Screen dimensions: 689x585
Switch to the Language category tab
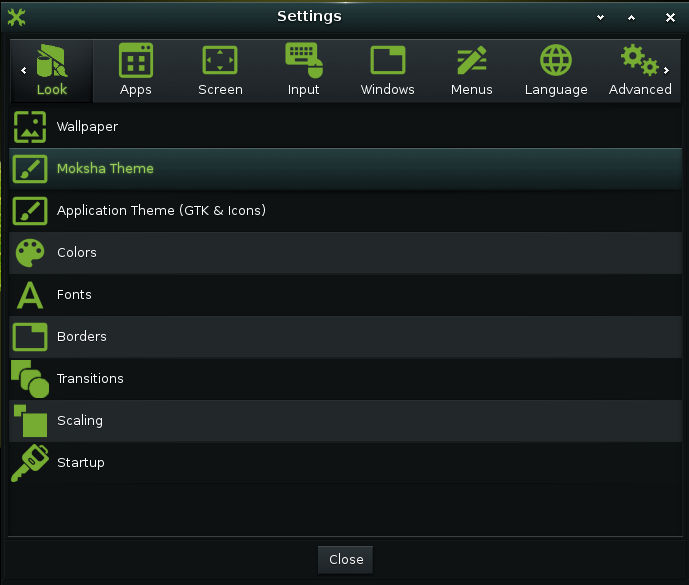(556, 70)
